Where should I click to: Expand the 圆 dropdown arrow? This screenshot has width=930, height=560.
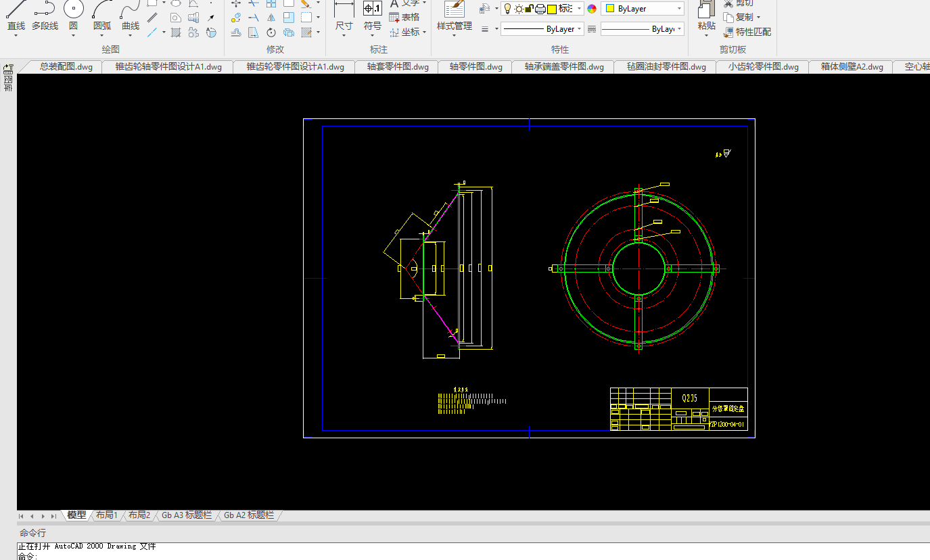[73, 36]
